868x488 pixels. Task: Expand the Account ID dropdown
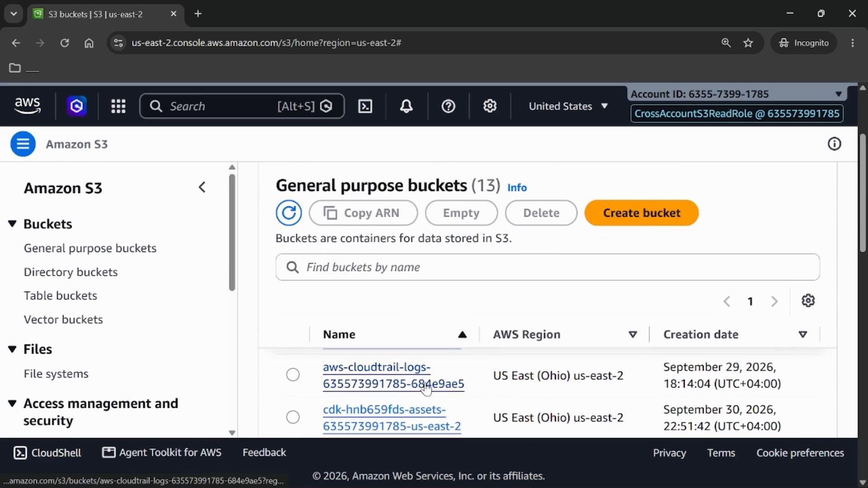click(x=737, y=94)
